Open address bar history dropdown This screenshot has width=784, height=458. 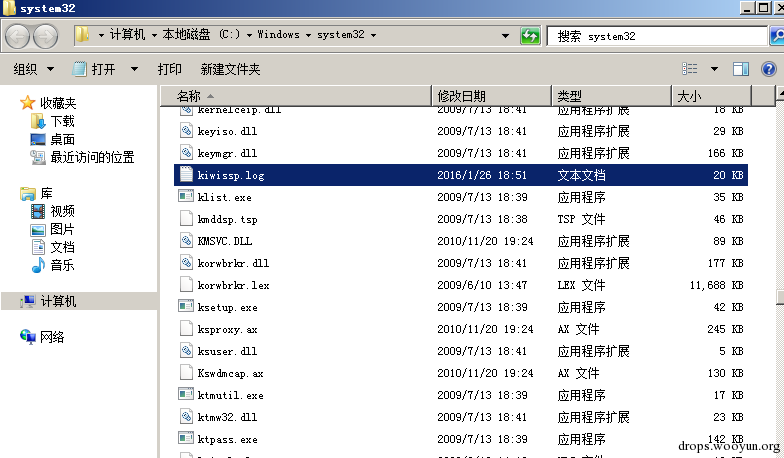coord(505,36)
